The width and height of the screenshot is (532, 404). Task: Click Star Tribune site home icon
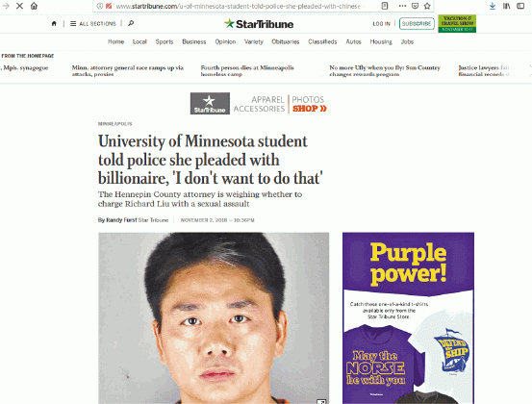coord(54,23)
